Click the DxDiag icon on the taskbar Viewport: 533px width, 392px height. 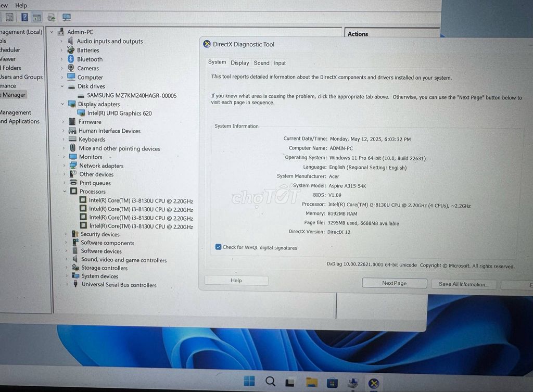[374, 384]
